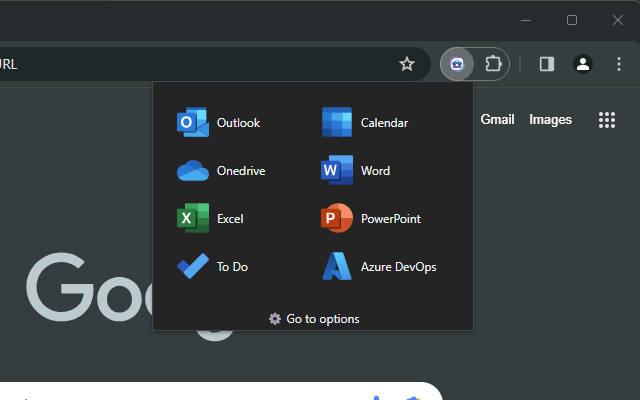Viewport: 640px width, 400px height.
Task: Minimize the Chrome window
Action: coord(526,20)
